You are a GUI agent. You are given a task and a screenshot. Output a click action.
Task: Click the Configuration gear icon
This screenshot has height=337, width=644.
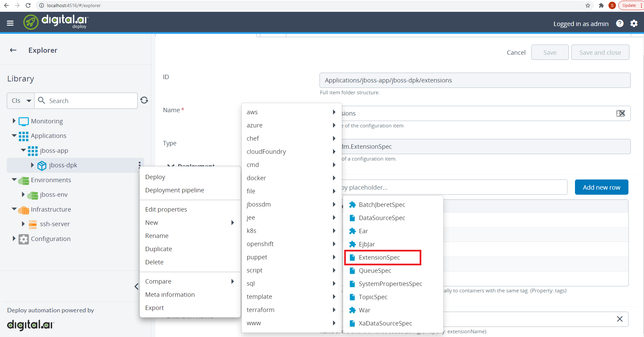(x=24, y=239)
